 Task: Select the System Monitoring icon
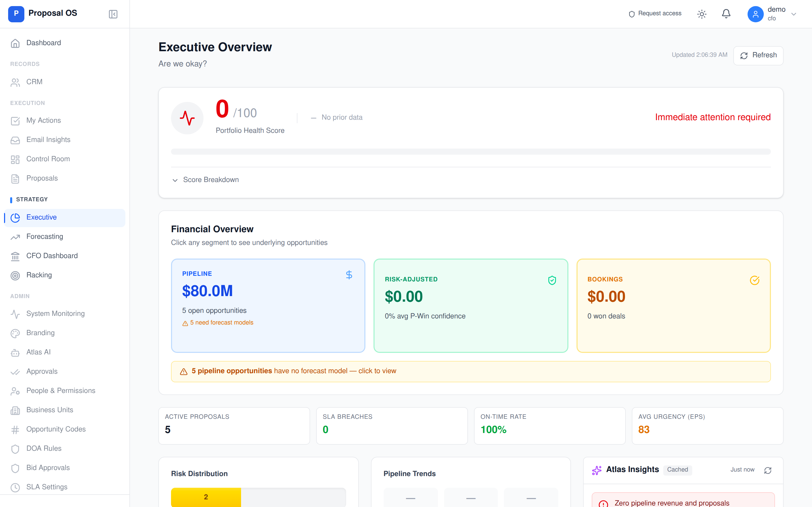[x=15, y=314]
